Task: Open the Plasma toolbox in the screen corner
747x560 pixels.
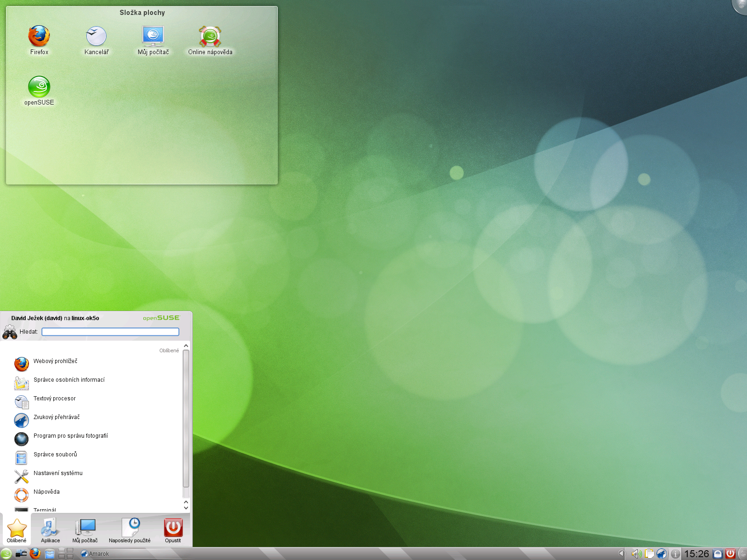Action: 741,6
